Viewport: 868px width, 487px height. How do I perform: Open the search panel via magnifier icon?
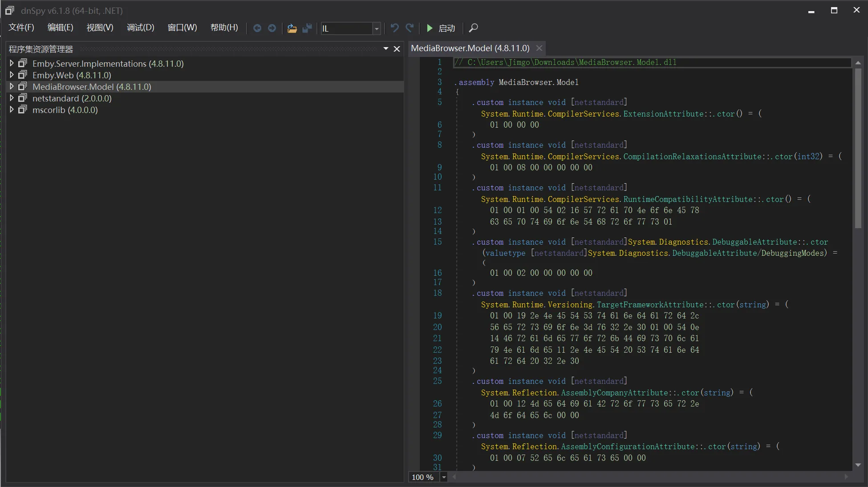coord(473,28)
